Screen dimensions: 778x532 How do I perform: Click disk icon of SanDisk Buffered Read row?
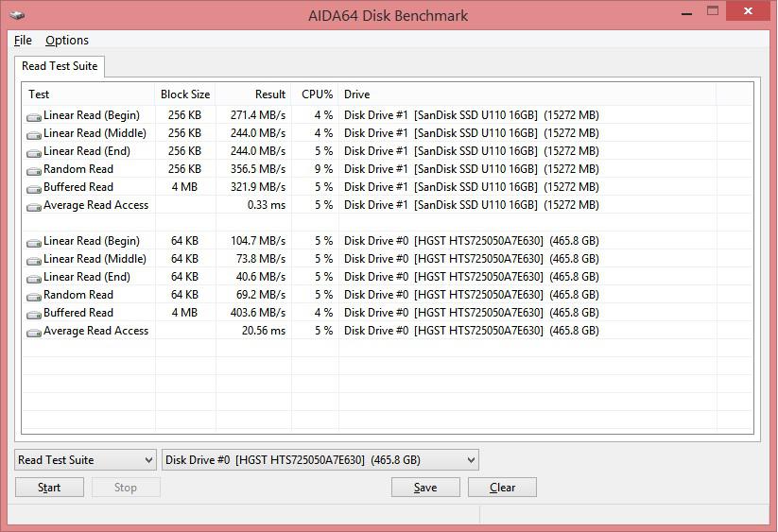(x=34, y=189)
